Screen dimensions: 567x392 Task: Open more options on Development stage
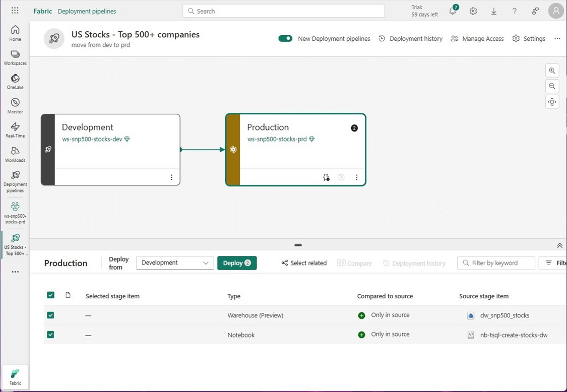(171, 177)
